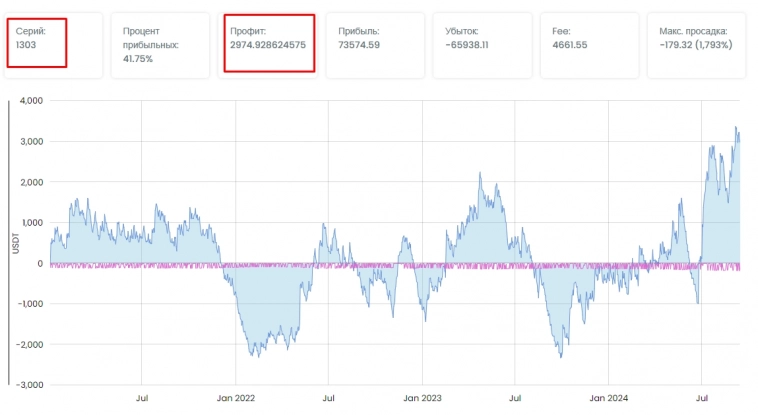Click the 4,000 y-axis label
This screenshot has height=415, width=758.
point(32,101)
